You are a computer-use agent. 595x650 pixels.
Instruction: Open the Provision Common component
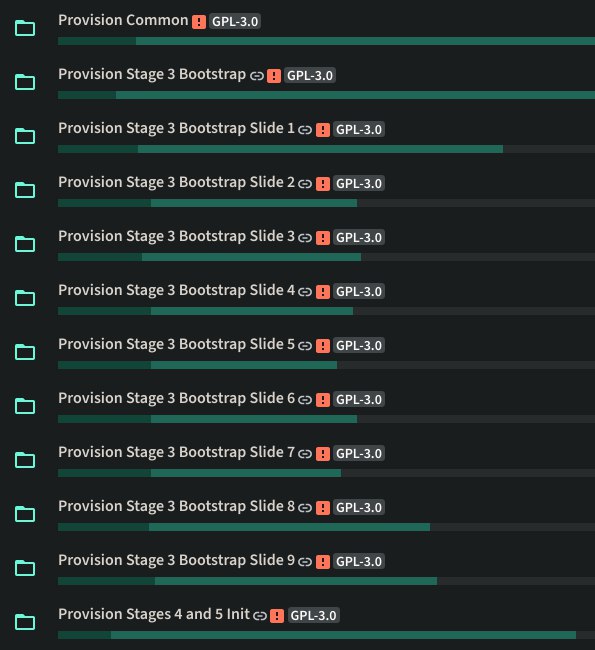[x=123, y=20]
